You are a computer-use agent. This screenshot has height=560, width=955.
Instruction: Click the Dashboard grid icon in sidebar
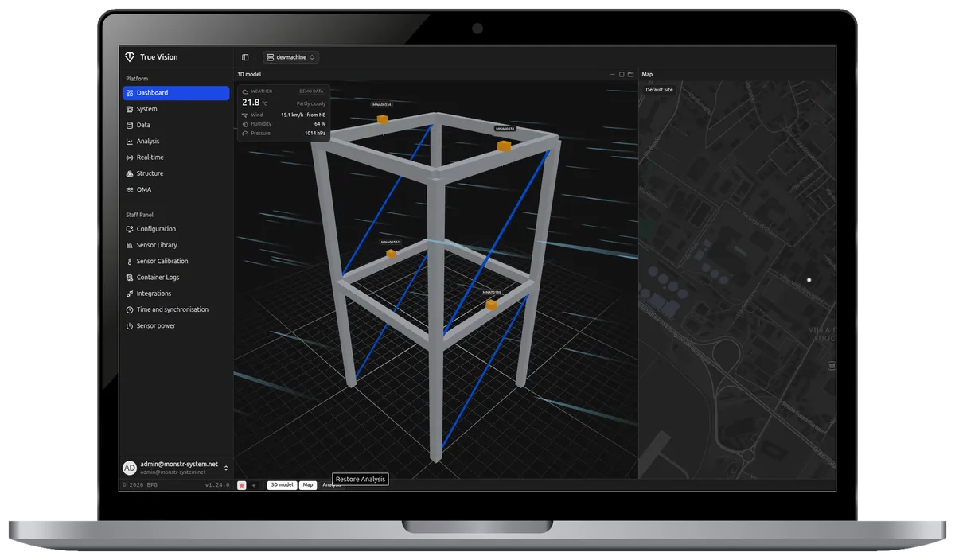tap(130, 93)
